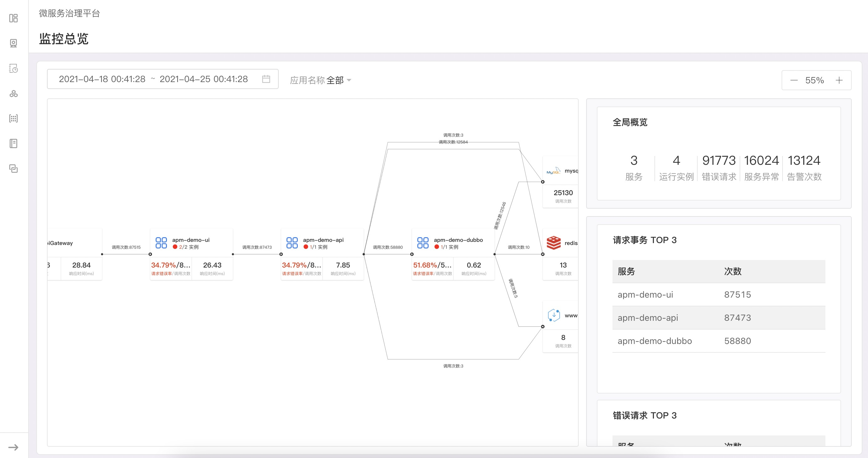Click the 微服务治理平台 breadcrumb title
This screenshot has width=868, height=458.
pos(70,13)
